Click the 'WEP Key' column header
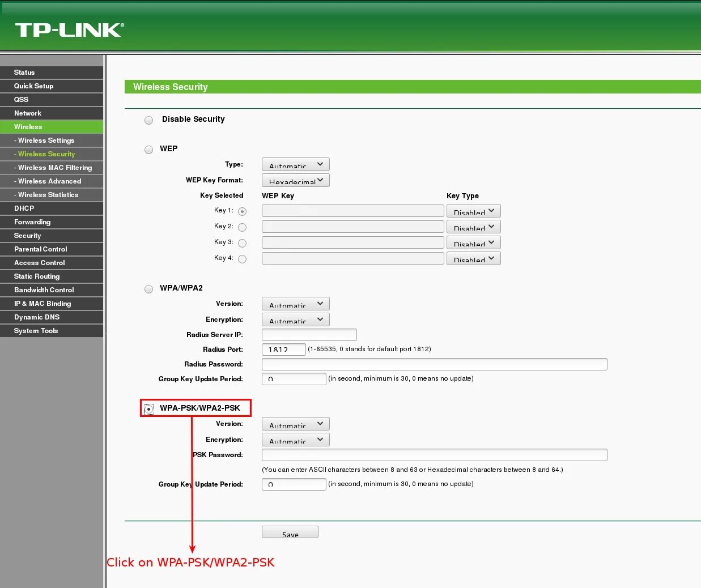This screenshot has height=588, width=701. click(x=278, y=196)
